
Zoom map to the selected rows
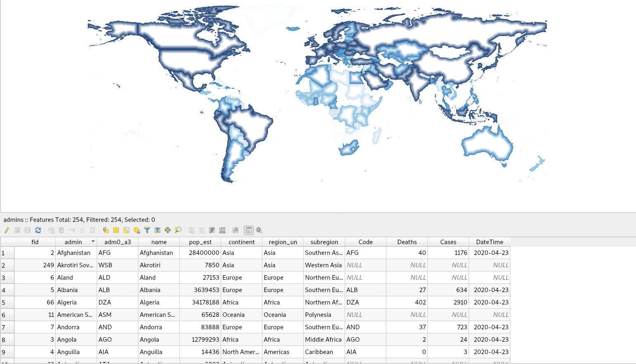[x=178, y=230]
